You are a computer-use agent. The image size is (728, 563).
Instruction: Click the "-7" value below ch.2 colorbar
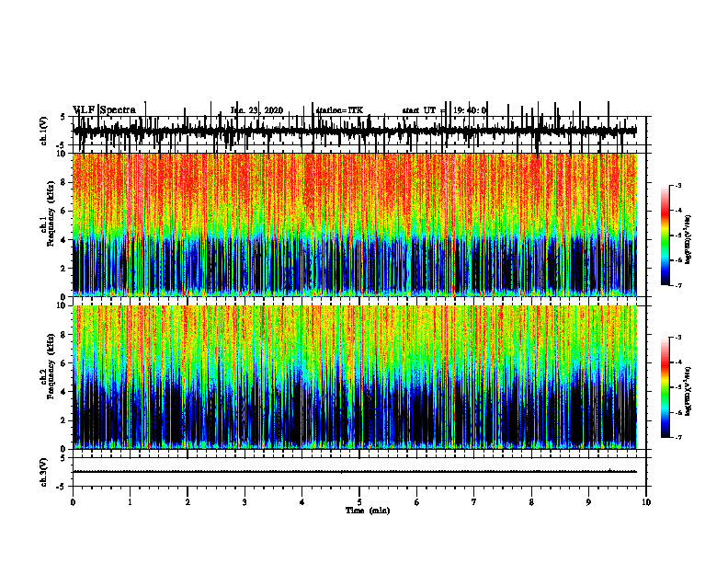pyautogui.click(x=678, y=437)
